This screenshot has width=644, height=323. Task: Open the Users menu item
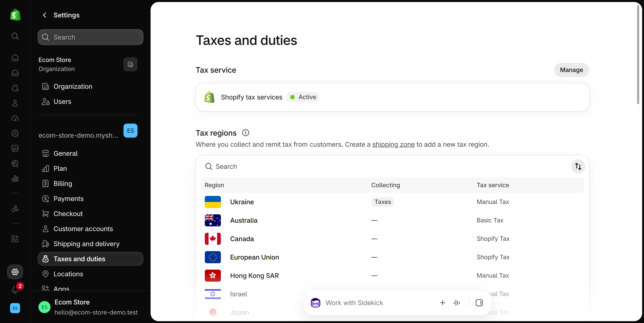(91, 101)
